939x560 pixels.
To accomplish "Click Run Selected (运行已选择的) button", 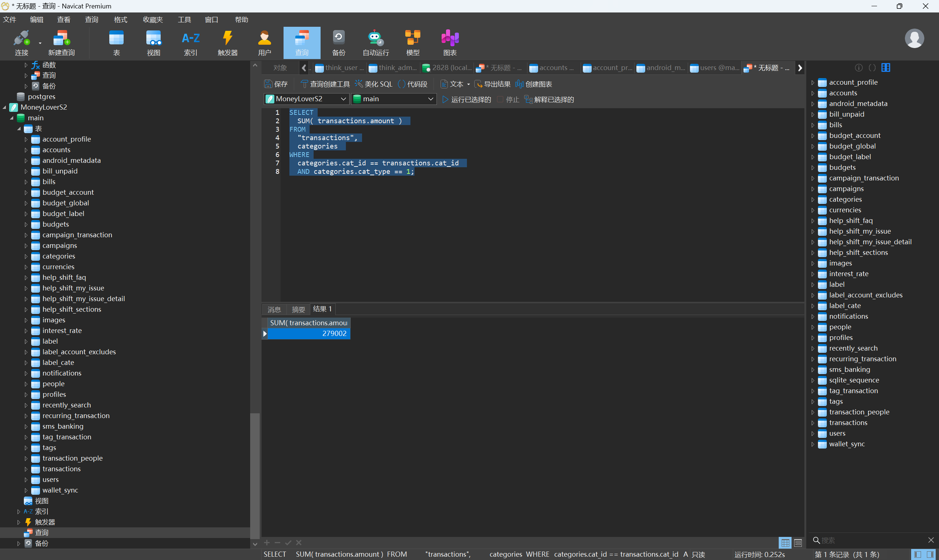I will click(467, 99).
